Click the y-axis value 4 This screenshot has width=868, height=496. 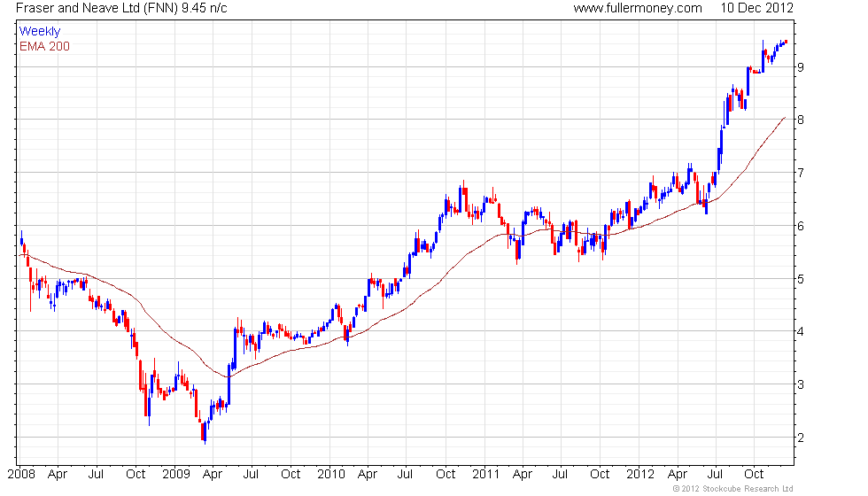pos(801,331)
